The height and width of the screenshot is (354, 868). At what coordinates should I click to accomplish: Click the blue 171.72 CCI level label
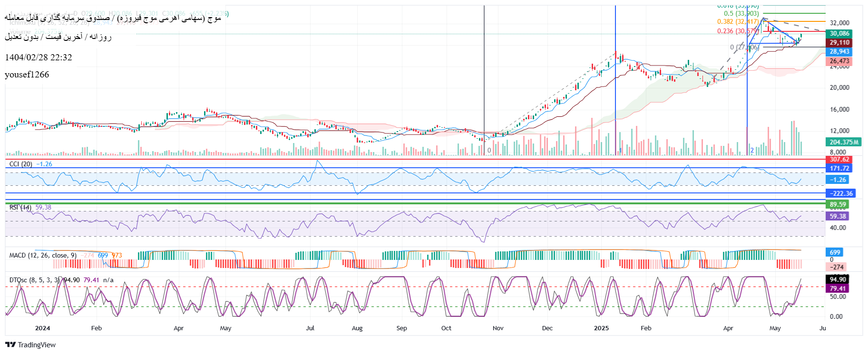[839, 168]
